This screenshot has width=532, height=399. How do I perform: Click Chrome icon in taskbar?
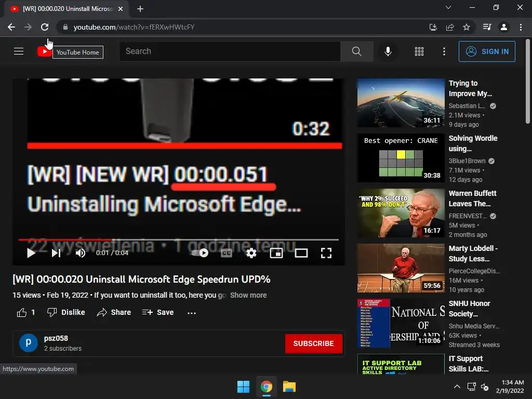267,387
